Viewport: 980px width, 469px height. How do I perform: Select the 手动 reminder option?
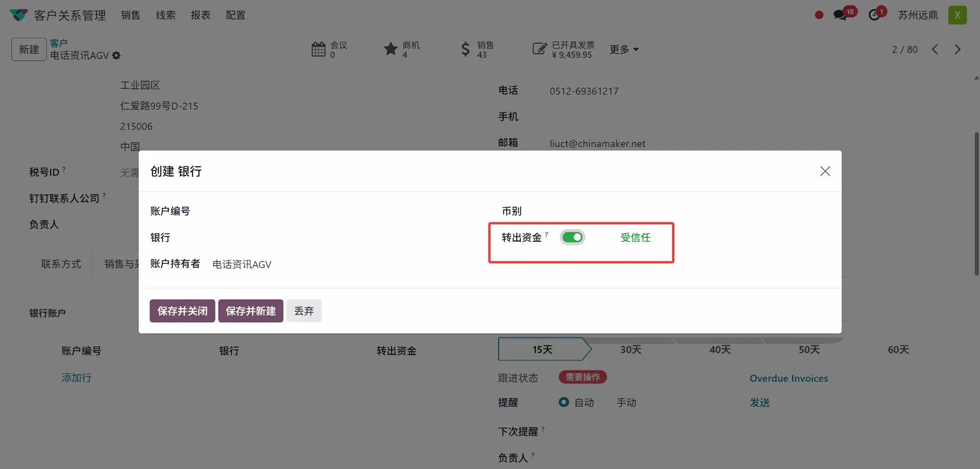click(626, 403)
